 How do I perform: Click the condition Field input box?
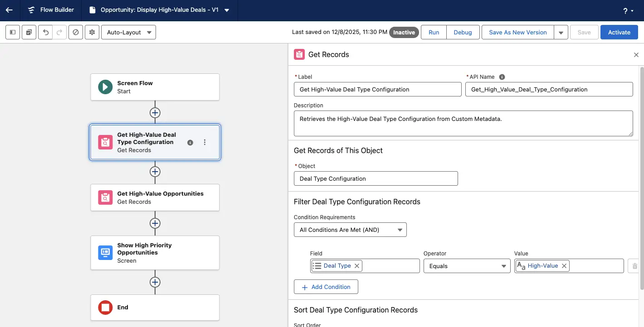click(365, 266)
